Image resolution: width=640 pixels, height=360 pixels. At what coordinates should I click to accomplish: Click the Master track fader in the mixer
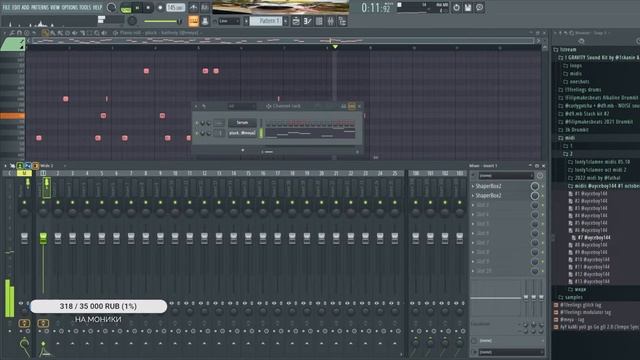point(24,238)
